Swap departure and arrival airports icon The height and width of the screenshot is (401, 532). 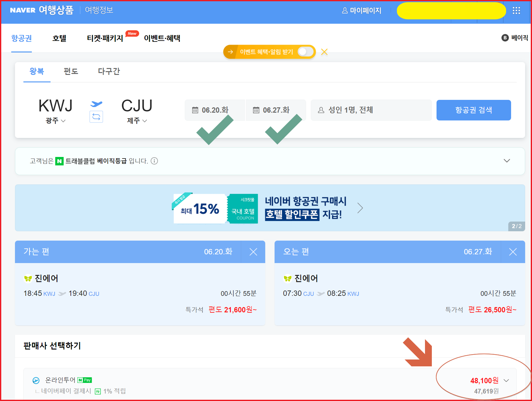96,117
